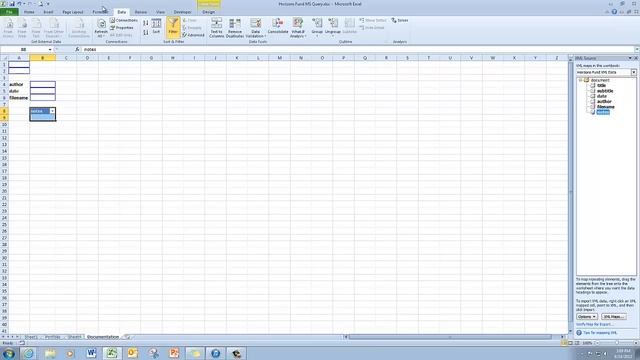This screenshot has width=640, height=360.
Task: Open the XML Source pane options arrow
Action: (x=630, y=58)
